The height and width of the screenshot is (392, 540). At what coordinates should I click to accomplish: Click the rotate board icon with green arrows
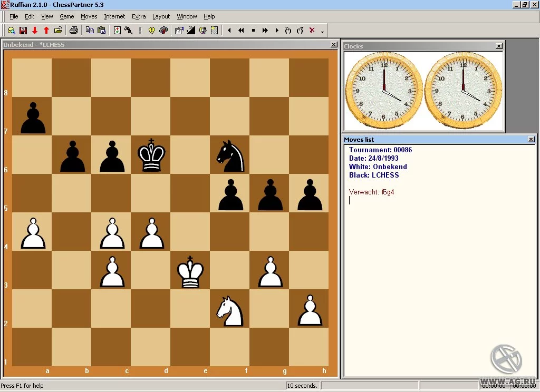pyautogui.click(x=117, y=30)
